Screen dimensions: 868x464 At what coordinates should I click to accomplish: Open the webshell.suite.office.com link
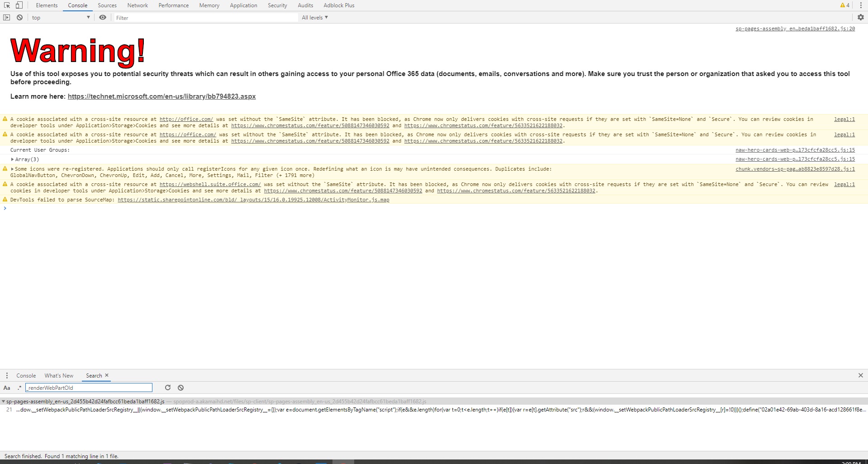pos(210,184)
